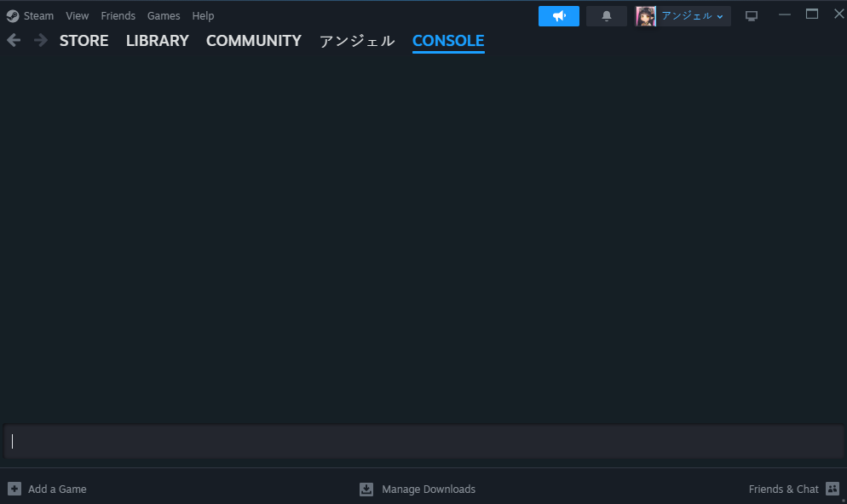The height and width of the screenshot is (504, 847).
Task: Open Manage Downloads
Action: point(429,490)
